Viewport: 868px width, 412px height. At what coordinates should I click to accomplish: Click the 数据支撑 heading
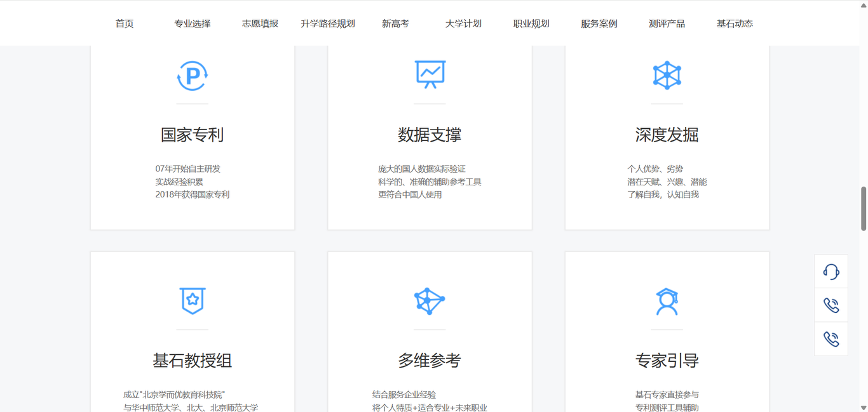click(430, 135)
